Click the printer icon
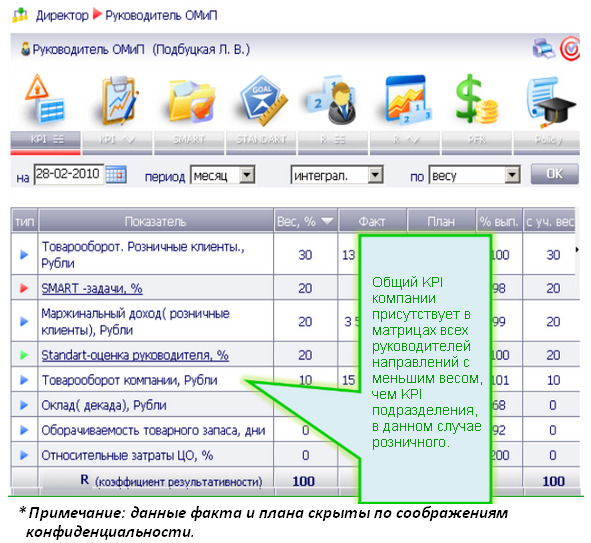The width and height of the screenshot is (591, 543). click(543, 48)
